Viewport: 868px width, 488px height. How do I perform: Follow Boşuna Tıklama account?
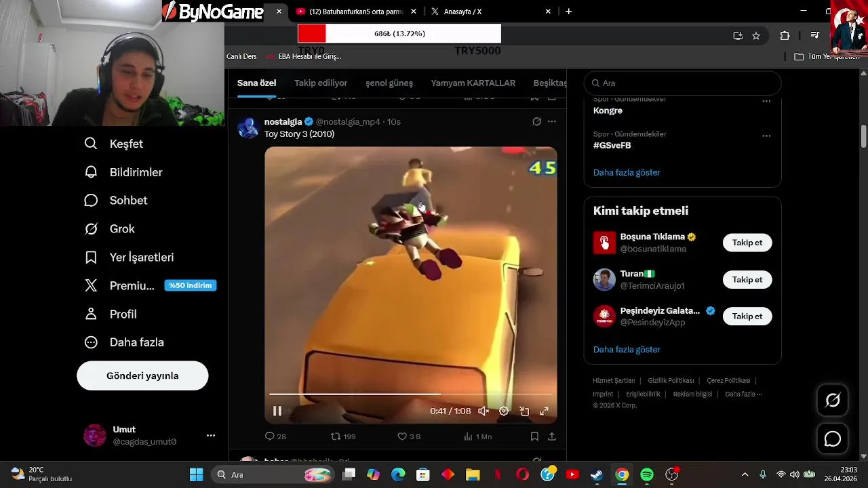(747, 243)
